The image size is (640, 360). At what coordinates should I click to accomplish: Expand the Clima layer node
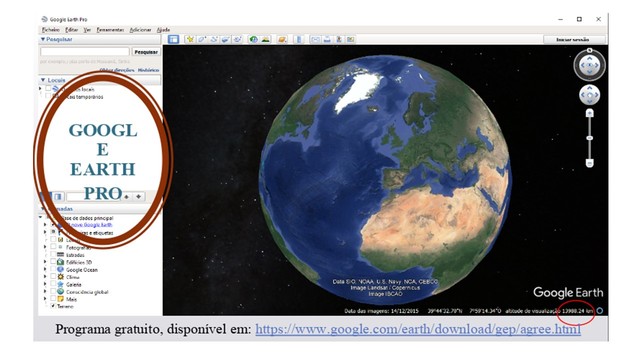point(45,277)
